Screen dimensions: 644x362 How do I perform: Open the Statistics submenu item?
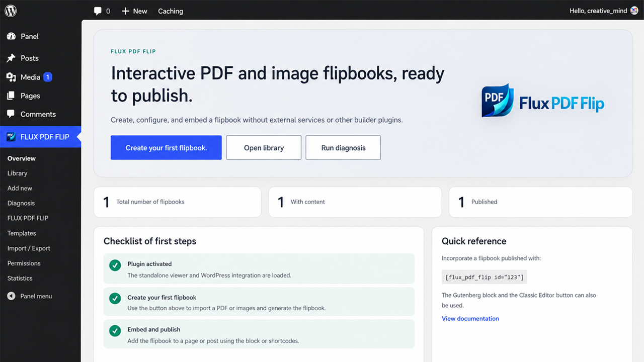coord(20,278)
